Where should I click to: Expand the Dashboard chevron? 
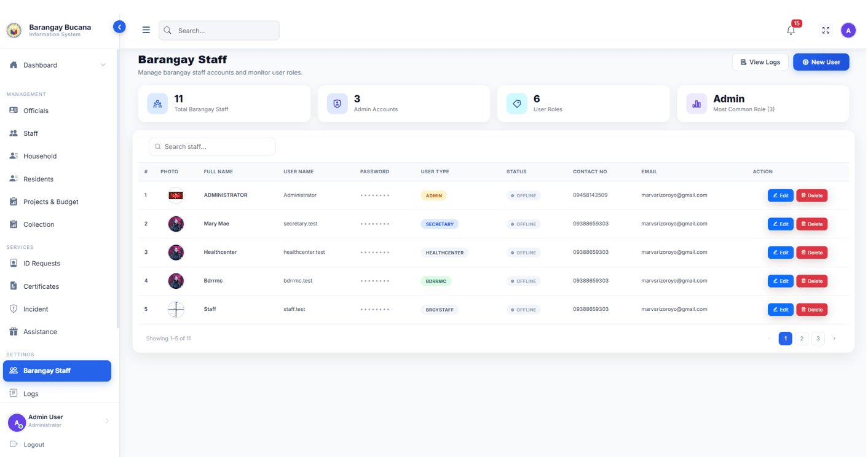click(103, 65)
